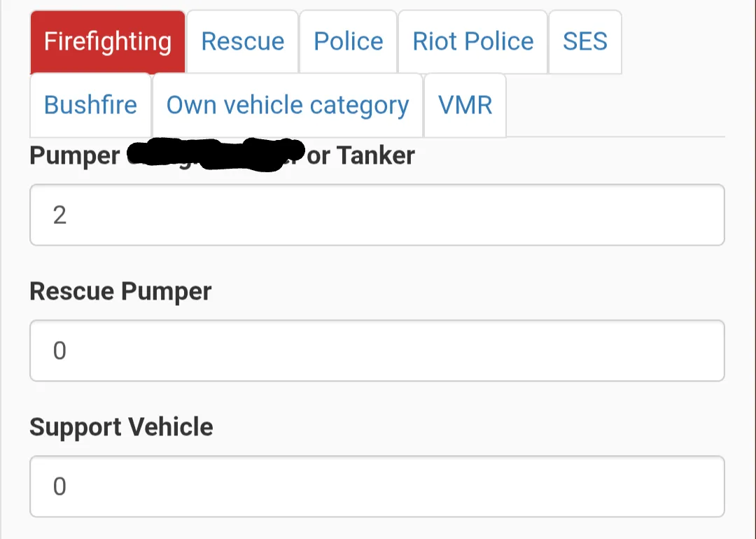Select the Firefighting tab
The width and height of the screenshot is (756, 539).
(108, 42)
